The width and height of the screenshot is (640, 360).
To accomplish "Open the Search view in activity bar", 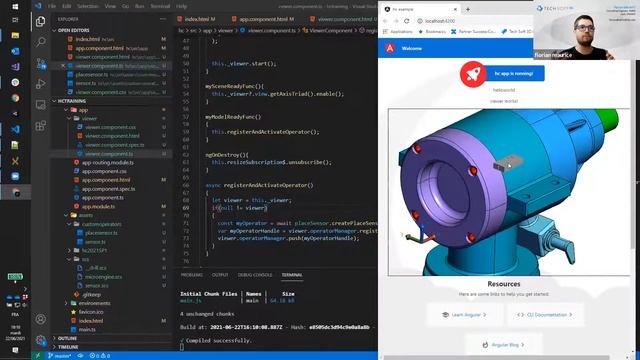I will pyautogui.click(x=40, y=42).
